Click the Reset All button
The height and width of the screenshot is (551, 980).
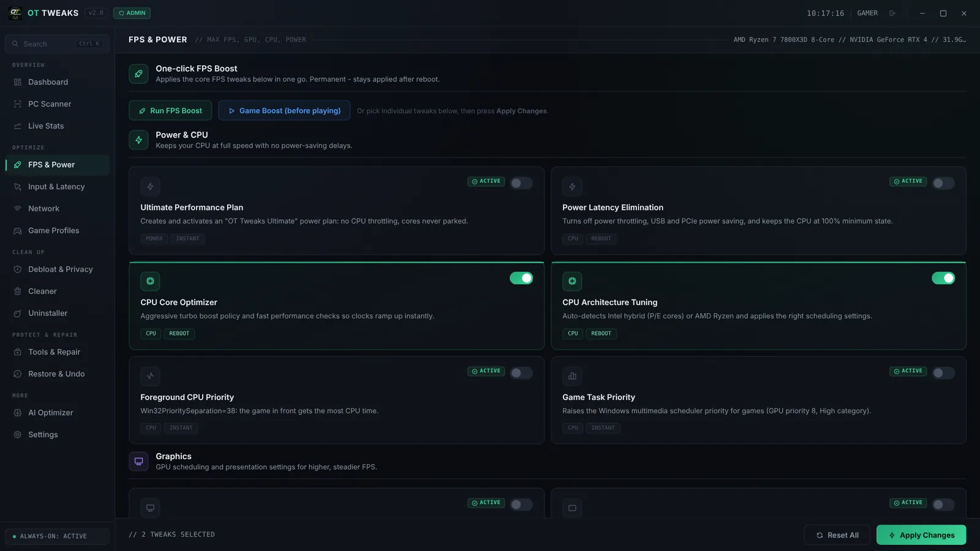pyautogui.click(x=837, y=535)
